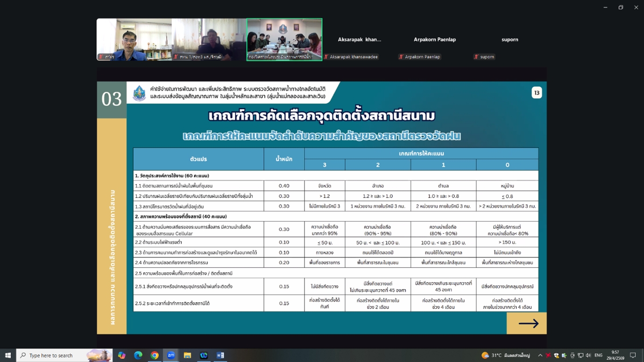Click the Copilot icon in the taskbar
The image size is (644, 362).
click(121, 355)
